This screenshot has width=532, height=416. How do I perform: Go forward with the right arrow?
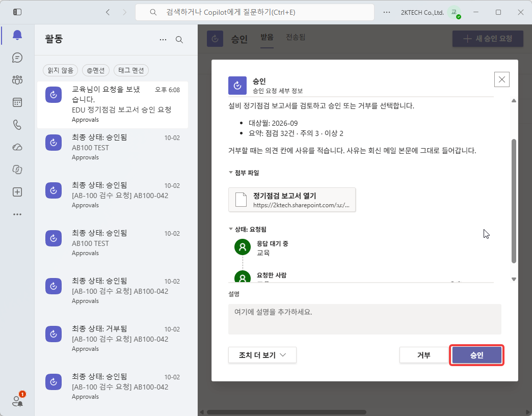tap(124, 12)
